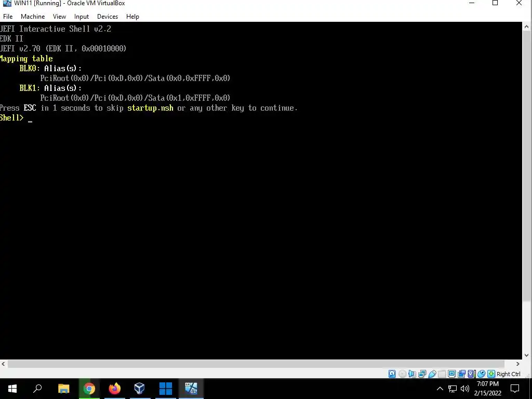Open the Input menu
The image size is (532, 399).
[x=82, y=16]
